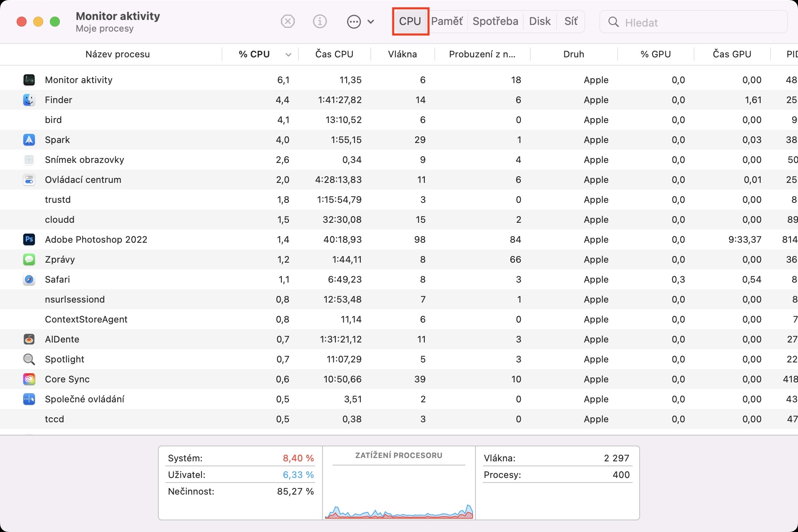The height and width of the screenshot is (532, 798).
Task: Click the AlDente process icon
Action: [x=29, y=339]
